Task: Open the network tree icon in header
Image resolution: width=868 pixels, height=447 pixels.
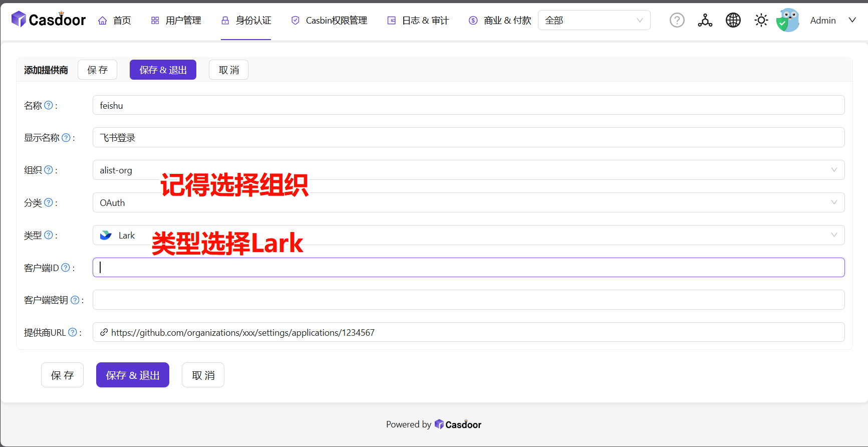Action: (x=705, y=20)
